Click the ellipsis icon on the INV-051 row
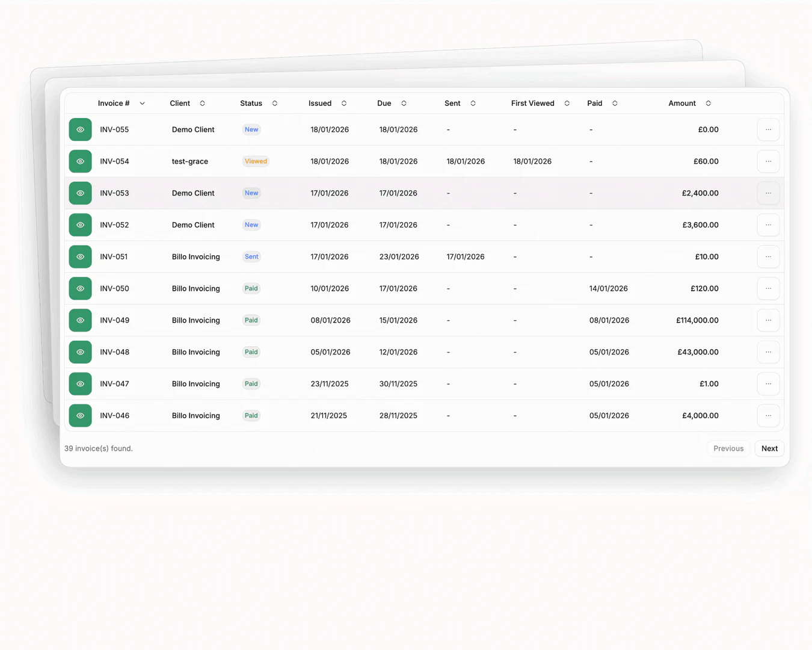The width and height of the screenshot is (812, 650). pyautogui.click(x=768, y=256)
